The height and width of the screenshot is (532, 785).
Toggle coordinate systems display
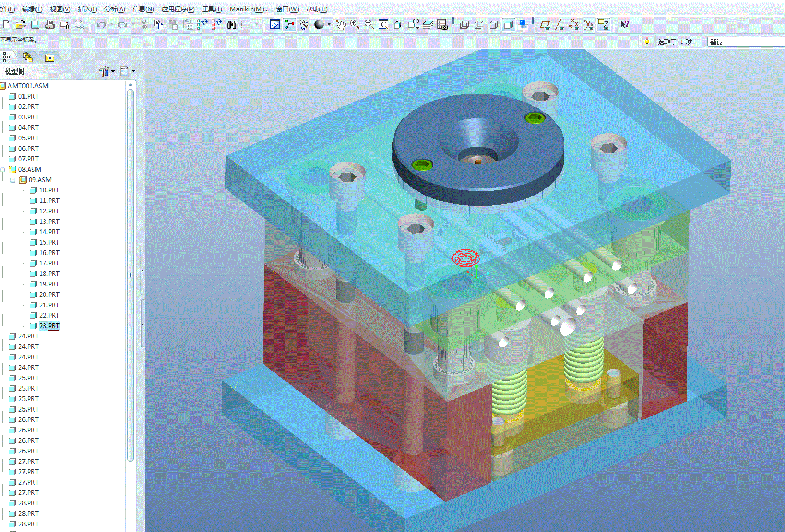[x=588, y=25]
